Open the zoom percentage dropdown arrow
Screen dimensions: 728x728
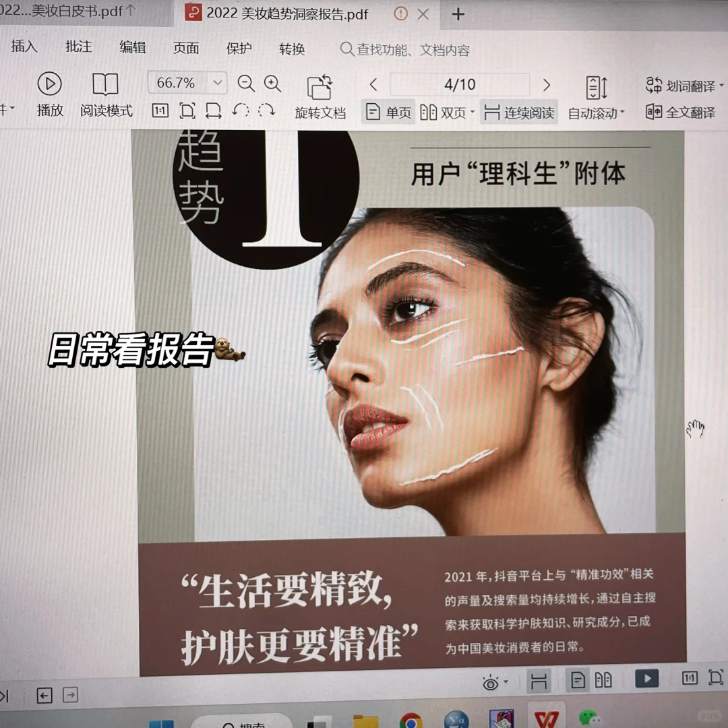pyautogui.click(x=217, y=83)
